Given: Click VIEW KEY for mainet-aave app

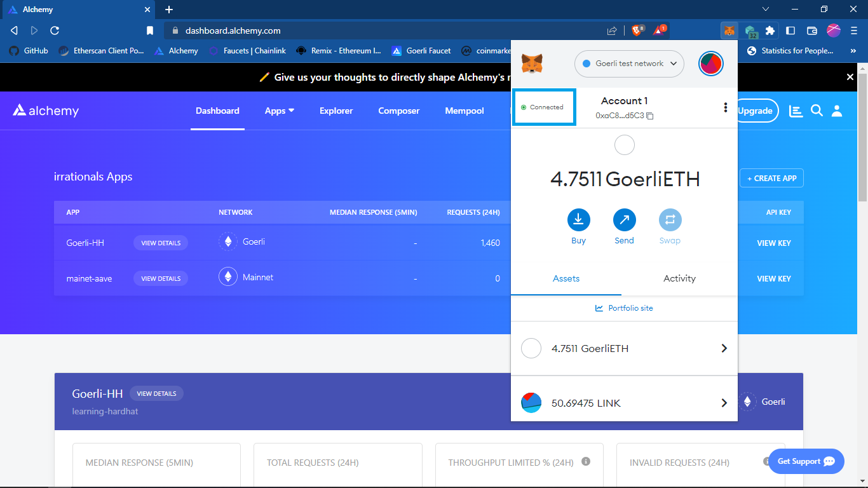Looking at the screenshot, I should click(x=774, y=279).
